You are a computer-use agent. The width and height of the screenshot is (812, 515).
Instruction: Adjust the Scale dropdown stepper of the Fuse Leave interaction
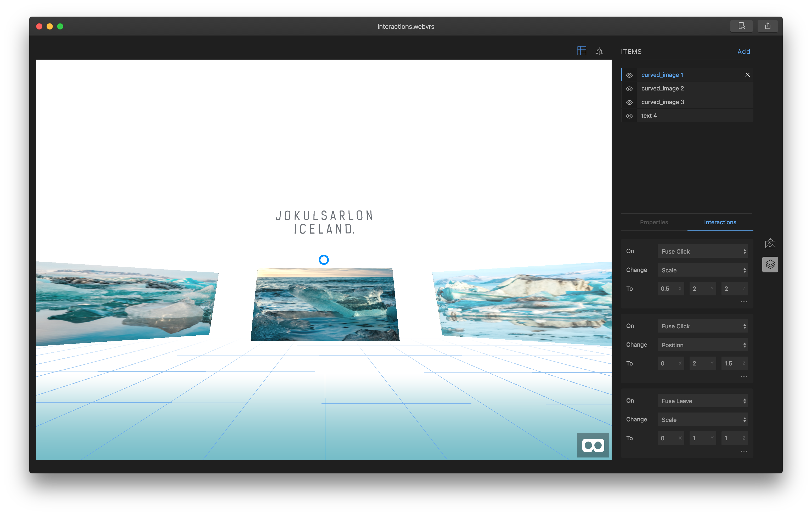745,419
